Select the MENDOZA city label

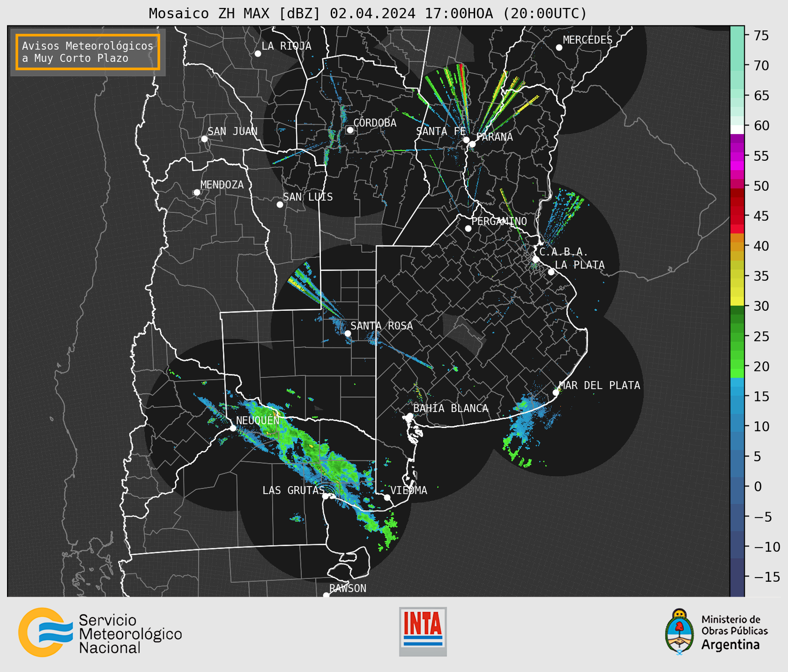(x=222, y=185)
